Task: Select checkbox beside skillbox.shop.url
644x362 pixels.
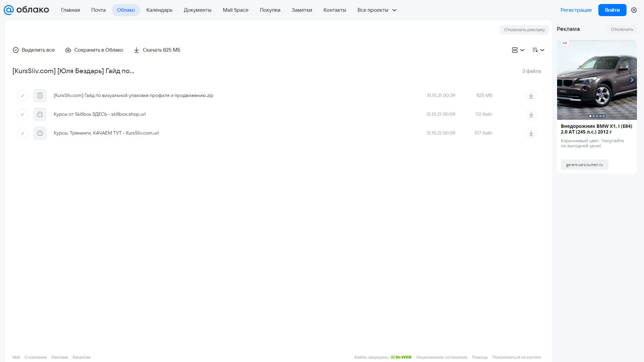Action: 22,114
